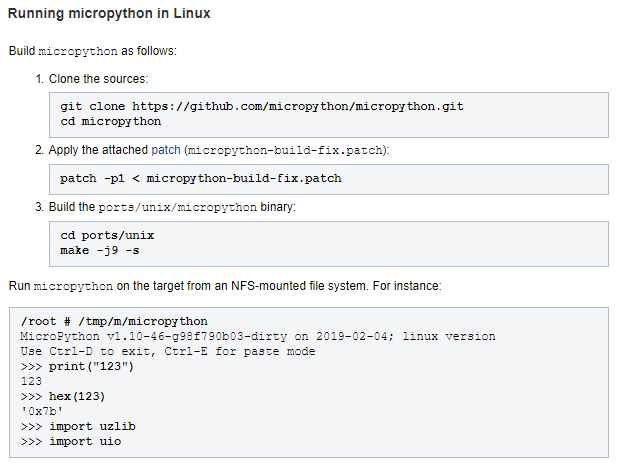The image size is (617, 465).
Task: Click the 'cd ports/unix' command line
Action: 107,235
